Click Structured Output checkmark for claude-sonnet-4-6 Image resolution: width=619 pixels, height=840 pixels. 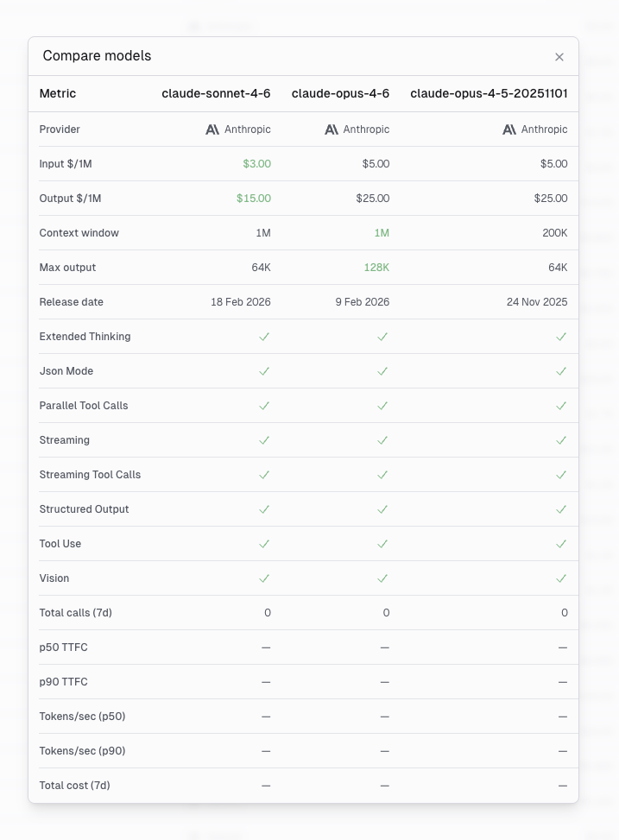(x=264, y=509)
